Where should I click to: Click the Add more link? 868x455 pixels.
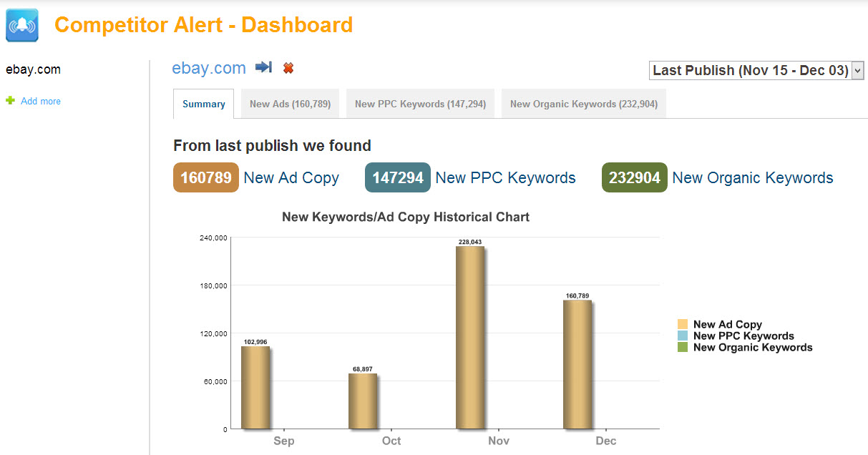click(x=41, y=102)
